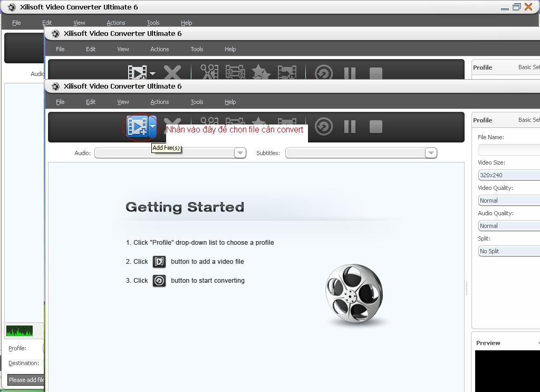
Task: Click the Convert button in front window toolbar
Action: click(324, 127)
